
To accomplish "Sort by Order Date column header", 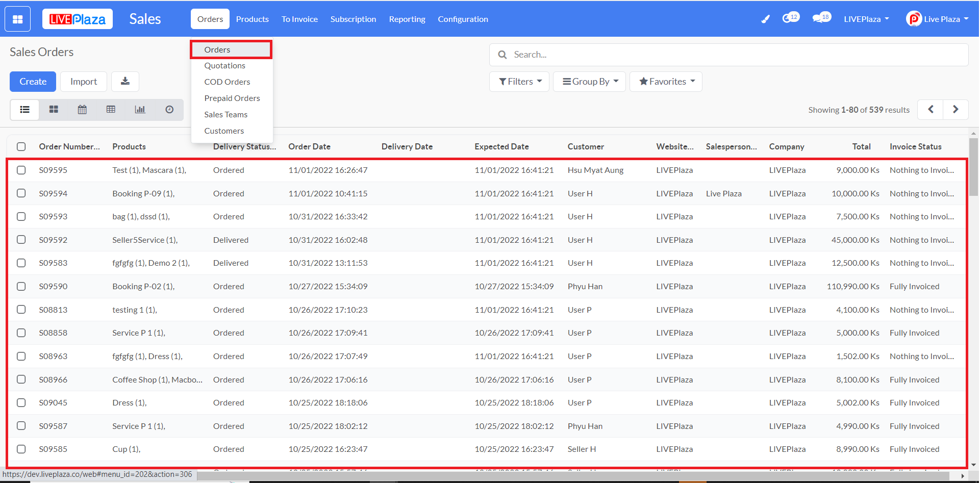I will point(309,147).
